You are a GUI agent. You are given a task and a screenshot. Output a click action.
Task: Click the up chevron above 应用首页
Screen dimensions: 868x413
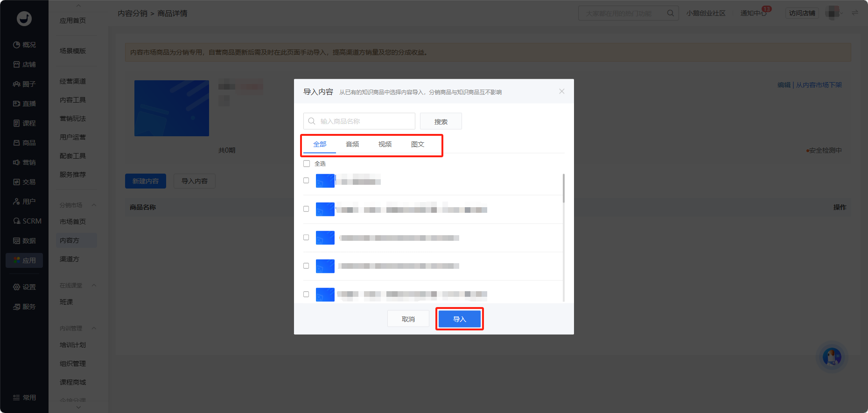78,6
